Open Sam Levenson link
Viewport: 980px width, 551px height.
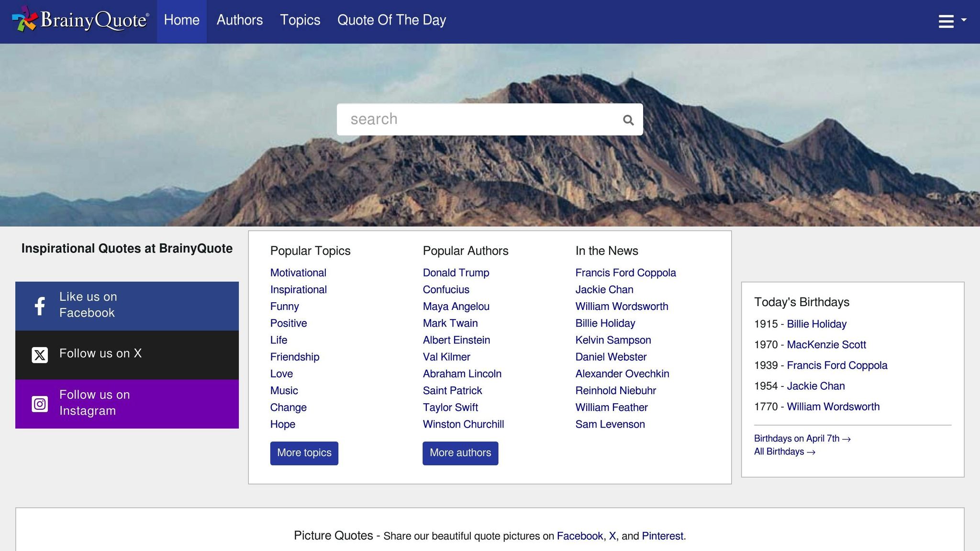pyautogui.click(x=610, y=424)
